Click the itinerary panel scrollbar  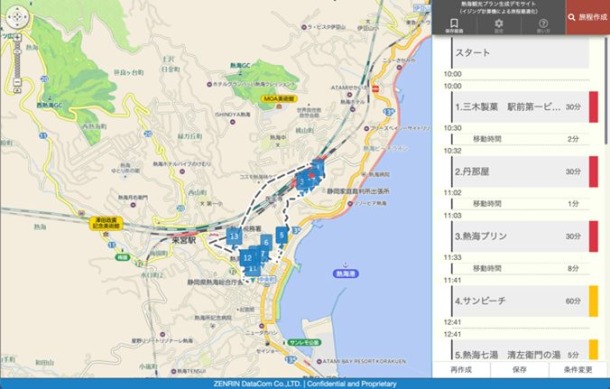tap(607, 90)
